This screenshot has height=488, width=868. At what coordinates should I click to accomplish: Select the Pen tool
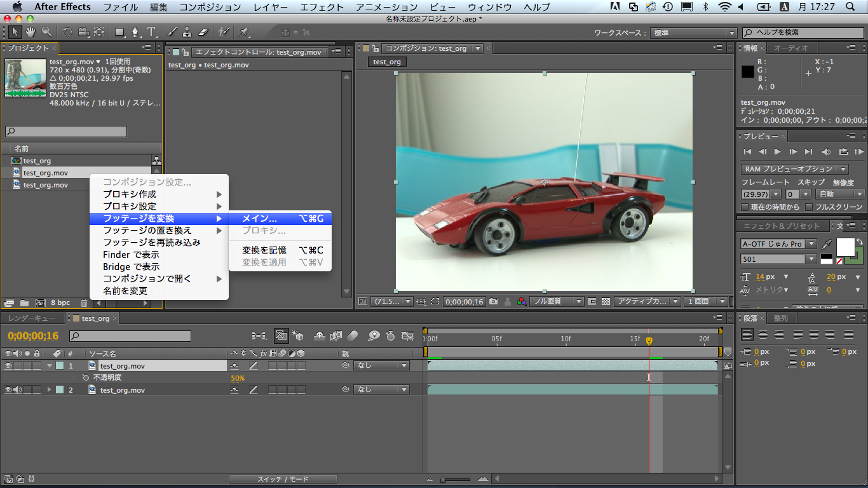[136, 32]
